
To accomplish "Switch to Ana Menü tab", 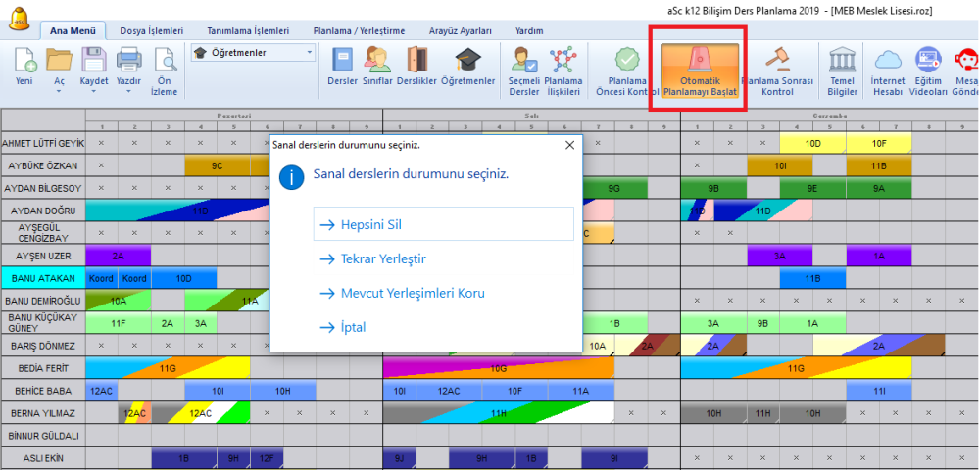I will 73,30.
